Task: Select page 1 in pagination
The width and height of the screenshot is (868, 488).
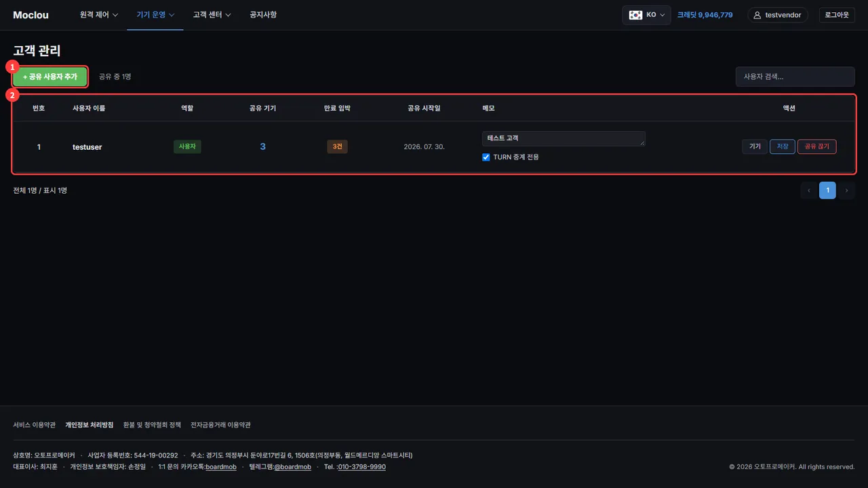Action: 827,190
